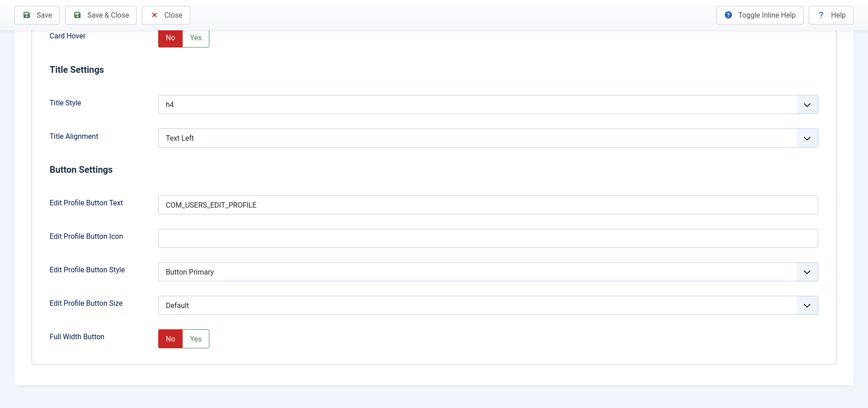
Task: Click the Save & Close disk icon
Action: pyautogui.click(x=77, y=15)
